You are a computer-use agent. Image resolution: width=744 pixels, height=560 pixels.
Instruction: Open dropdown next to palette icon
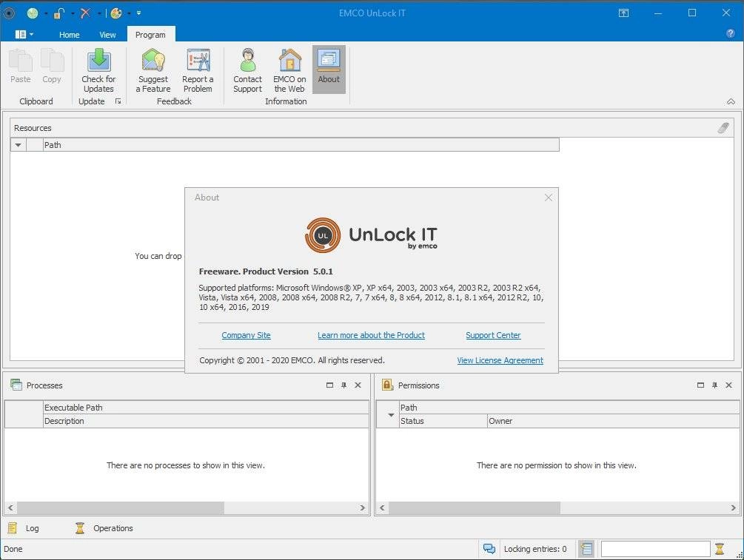129,13
